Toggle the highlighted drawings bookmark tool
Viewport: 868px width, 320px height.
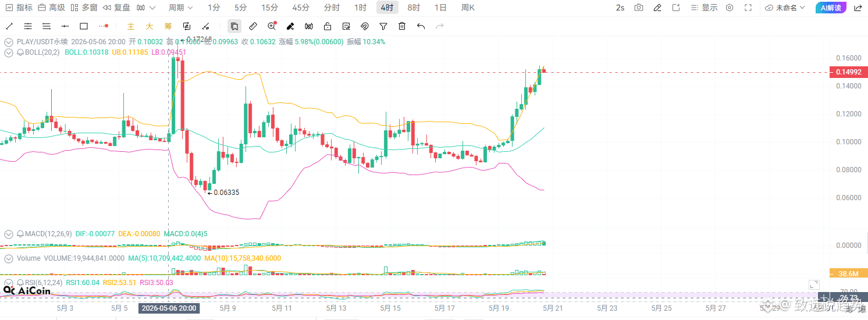(x=234, y=26)
